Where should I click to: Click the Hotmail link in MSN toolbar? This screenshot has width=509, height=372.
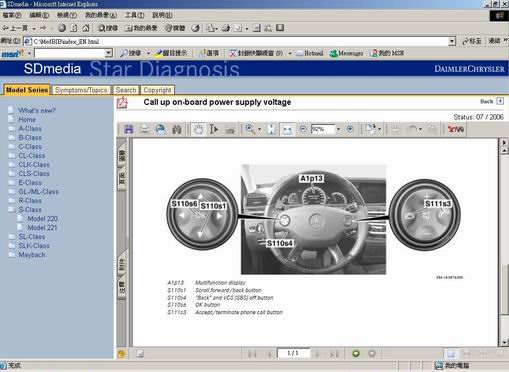(x=310, y=53)
